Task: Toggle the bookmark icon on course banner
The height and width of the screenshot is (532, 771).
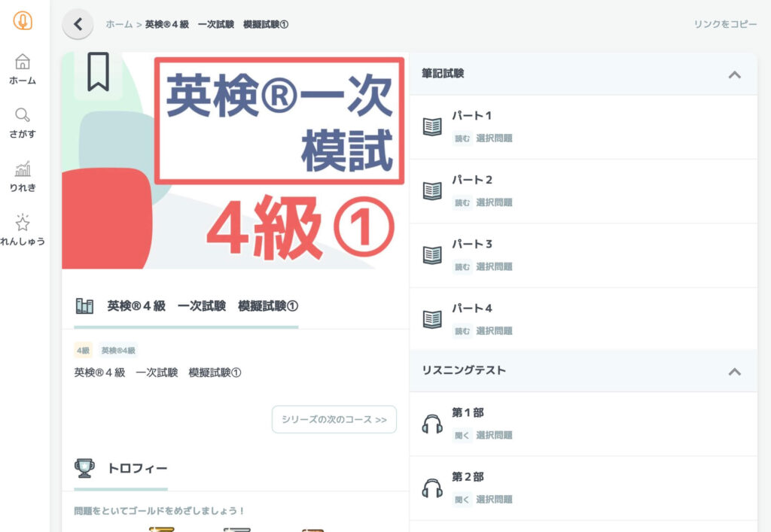Action: [98, 72]
